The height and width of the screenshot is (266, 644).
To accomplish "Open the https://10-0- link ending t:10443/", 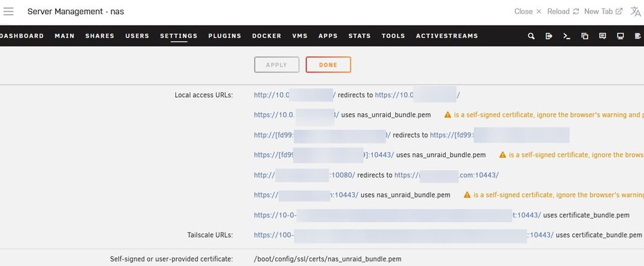I will pos(397,215).
